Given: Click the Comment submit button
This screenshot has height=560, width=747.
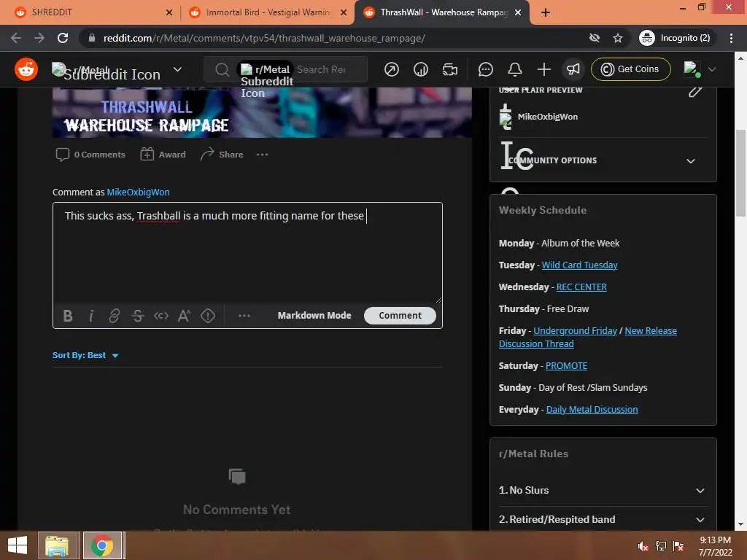Looking at the screenshot, I should (x=400, y=315).
